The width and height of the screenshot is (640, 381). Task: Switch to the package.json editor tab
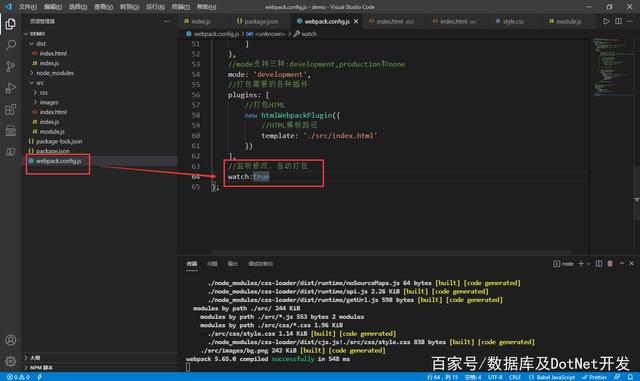pyautogui.click(x=258, y=21)
